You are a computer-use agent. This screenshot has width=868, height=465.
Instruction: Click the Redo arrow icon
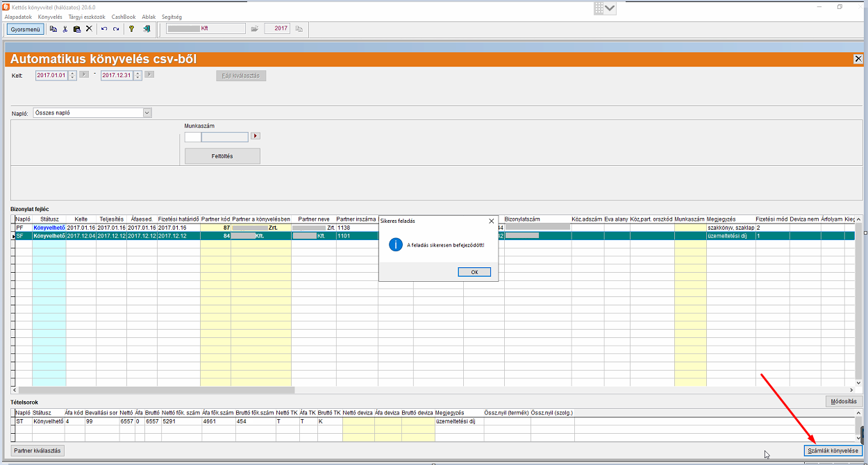[116, 29]
